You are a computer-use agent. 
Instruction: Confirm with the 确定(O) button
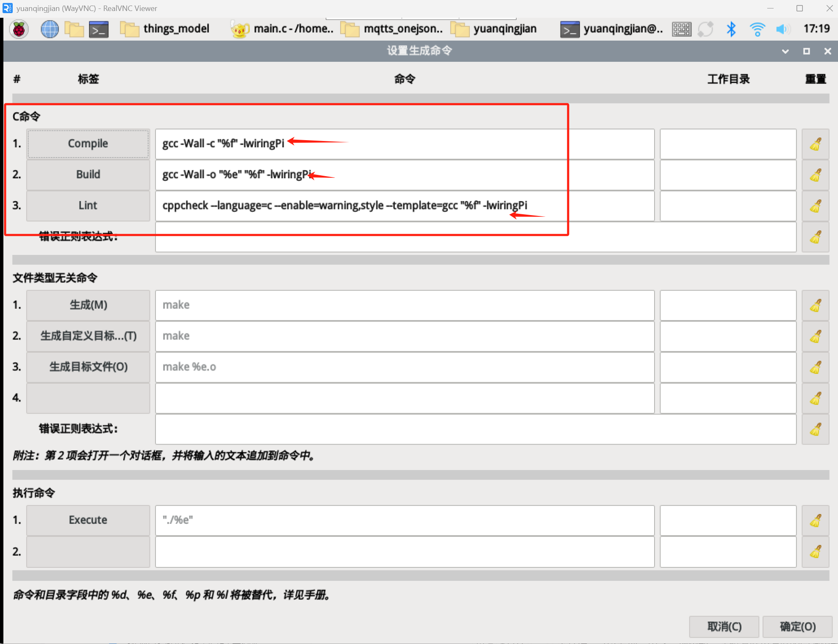797,627
